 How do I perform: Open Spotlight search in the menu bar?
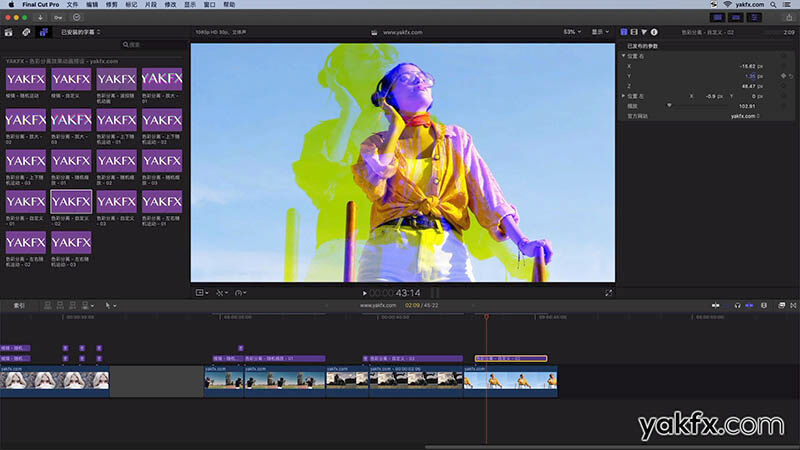[x=773, y=5]
